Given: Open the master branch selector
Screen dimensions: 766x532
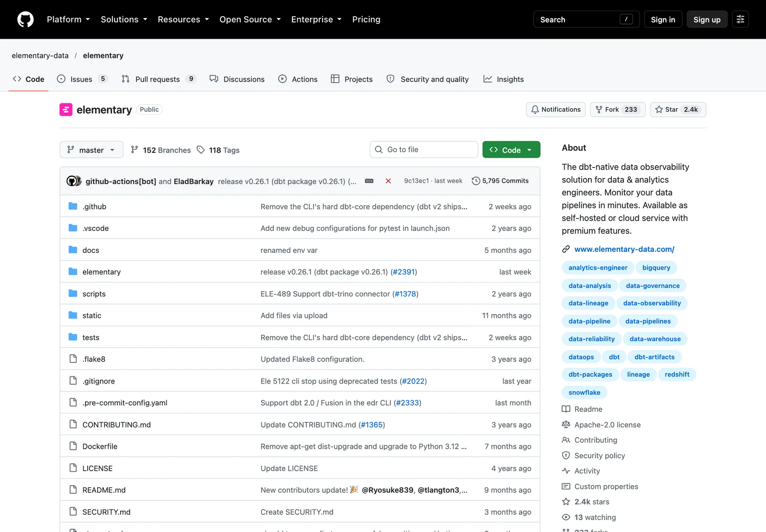Looking at the screenshot, I should point(91,150).
